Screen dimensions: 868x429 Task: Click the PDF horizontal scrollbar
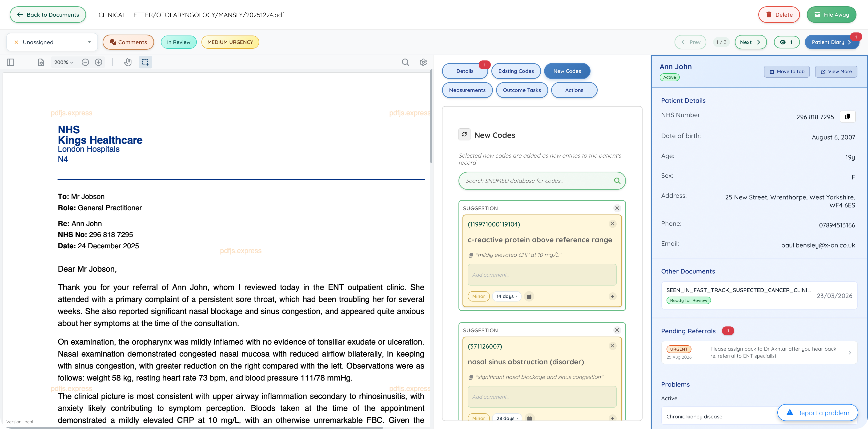pos(193,427)
